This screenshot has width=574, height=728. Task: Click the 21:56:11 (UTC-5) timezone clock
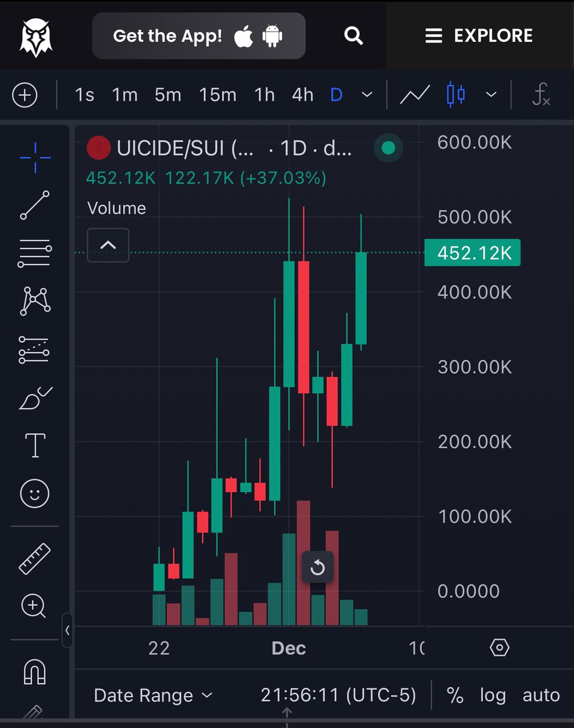pyautogui.click(x=339, y=695)
